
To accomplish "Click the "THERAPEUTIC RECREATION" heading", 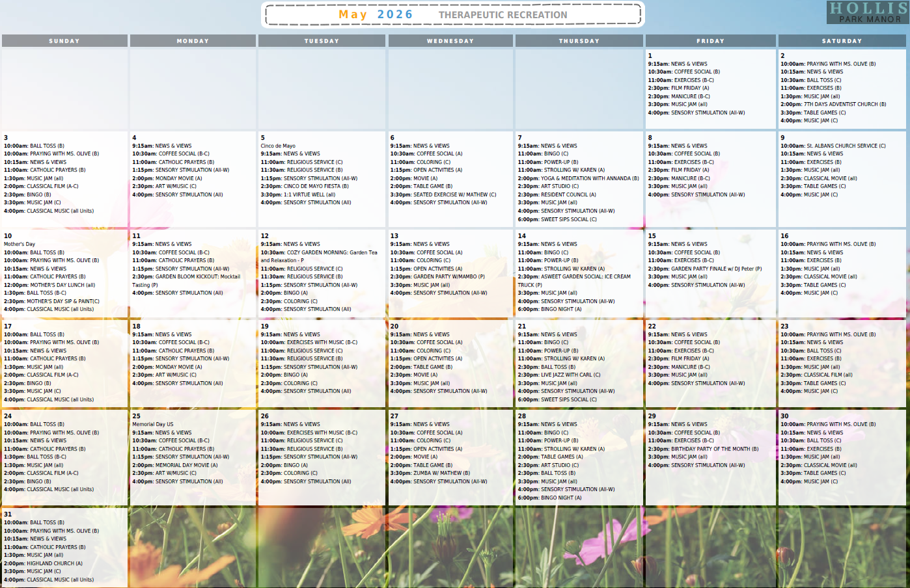I will (503, 15).
